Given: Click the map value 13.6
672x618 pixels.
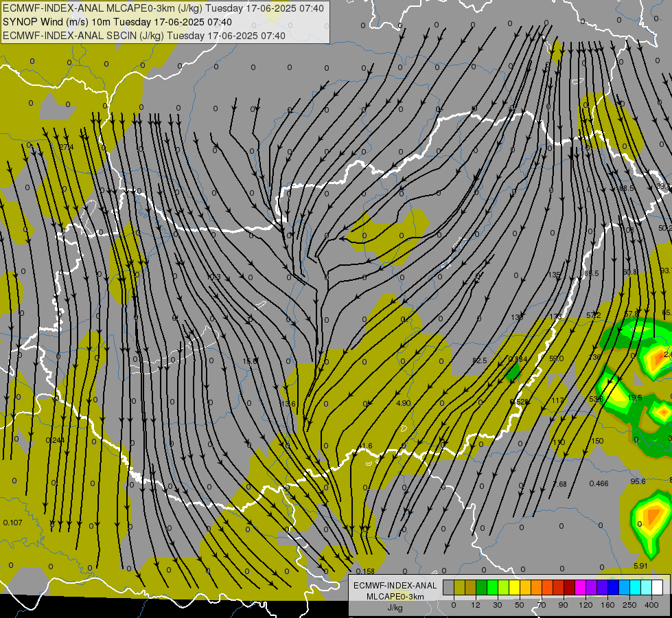Looking at the screenshot, I should [288, 404].
